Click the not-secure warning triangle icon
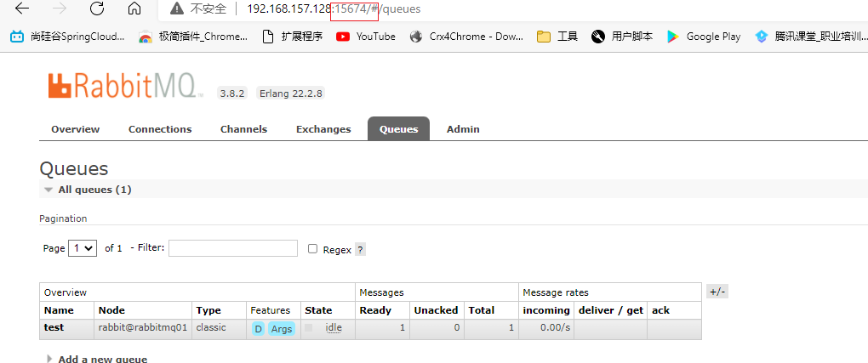 (177, 9)
